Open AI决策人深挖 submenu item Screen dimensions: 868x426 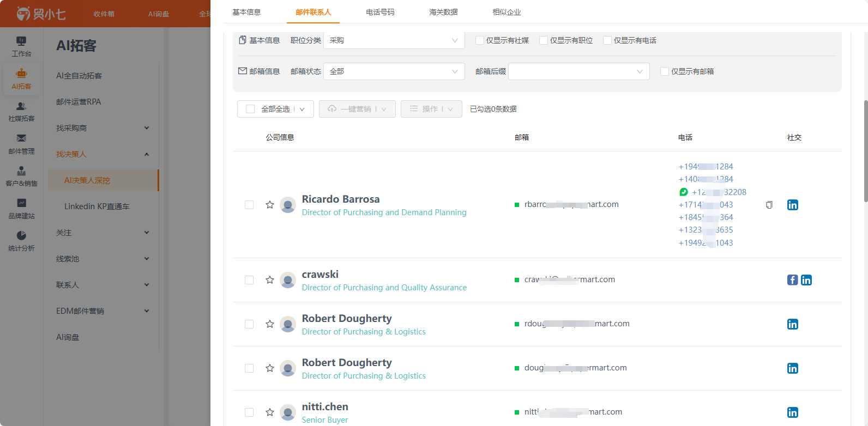(103, 180)
